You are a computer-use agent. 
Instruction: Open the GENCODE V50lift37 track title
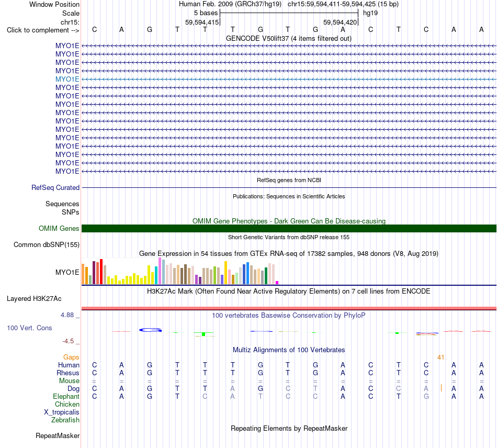[x=288, y=38]
